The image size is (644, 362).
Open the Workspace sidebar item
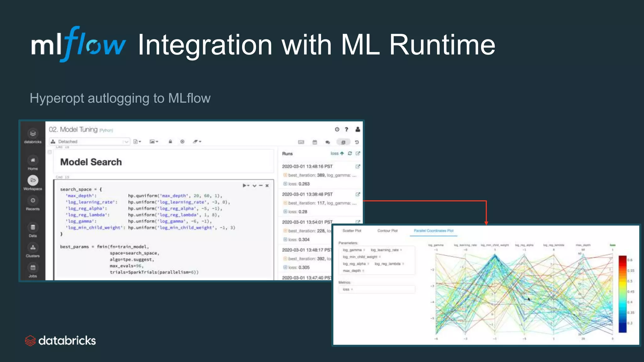33,183
